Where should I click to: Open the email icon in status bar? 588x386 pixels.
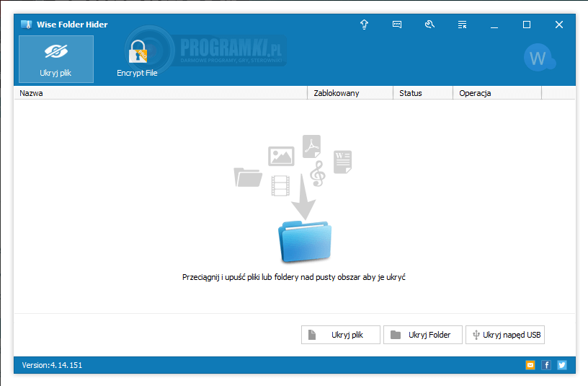click(x=530, y=365)
